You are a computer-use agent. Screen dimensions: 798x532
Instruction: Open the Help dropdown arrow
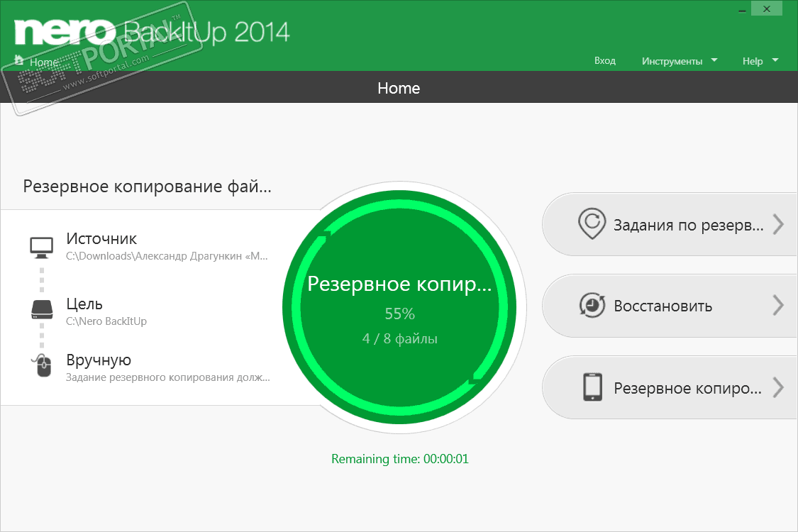775,60
